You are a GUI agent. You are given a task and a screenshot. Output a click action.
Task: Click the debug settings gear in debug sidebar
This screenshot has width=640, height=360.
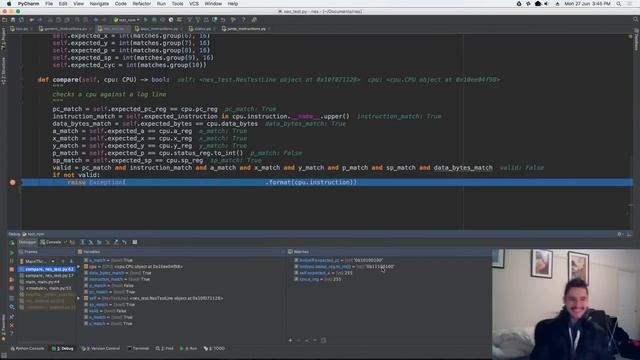click(12, 307)
